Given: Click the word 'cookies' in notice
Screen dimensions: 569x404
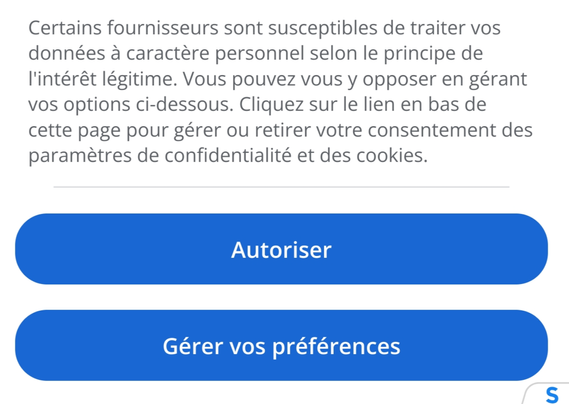Looking at the screenshot, I should coord(389,155).
